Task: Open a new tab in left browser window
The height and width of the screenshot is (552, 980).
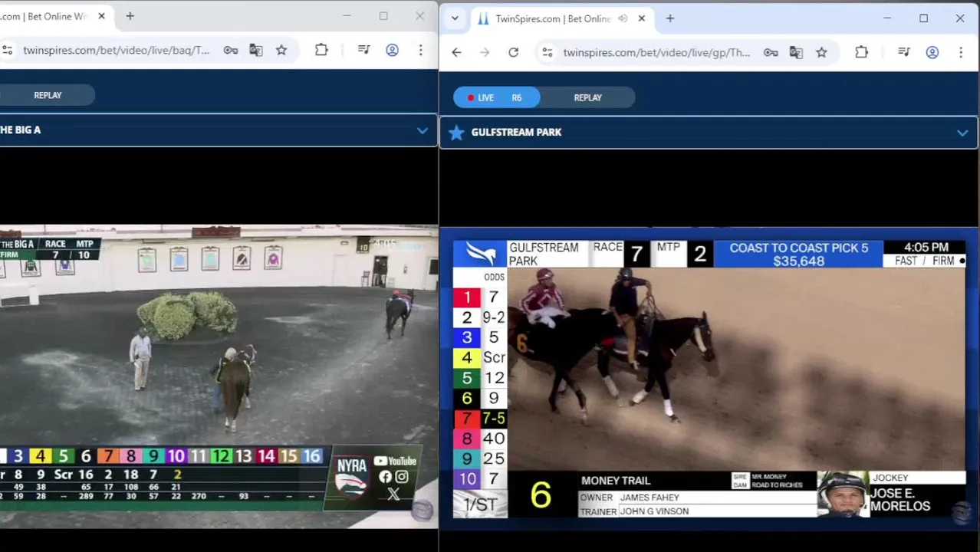Action: click(x=130, y=16)
